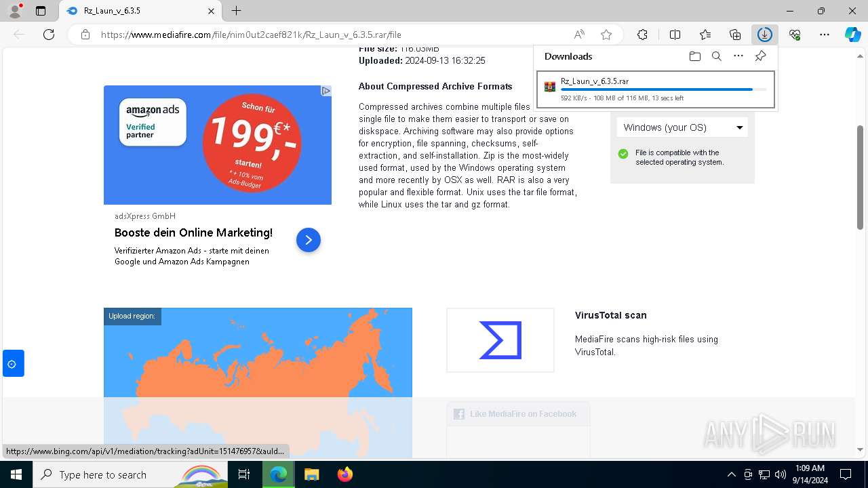Click page vertical scrollbar thumb
The height and width of the screenshot is (488, 868).
[861, 177]
